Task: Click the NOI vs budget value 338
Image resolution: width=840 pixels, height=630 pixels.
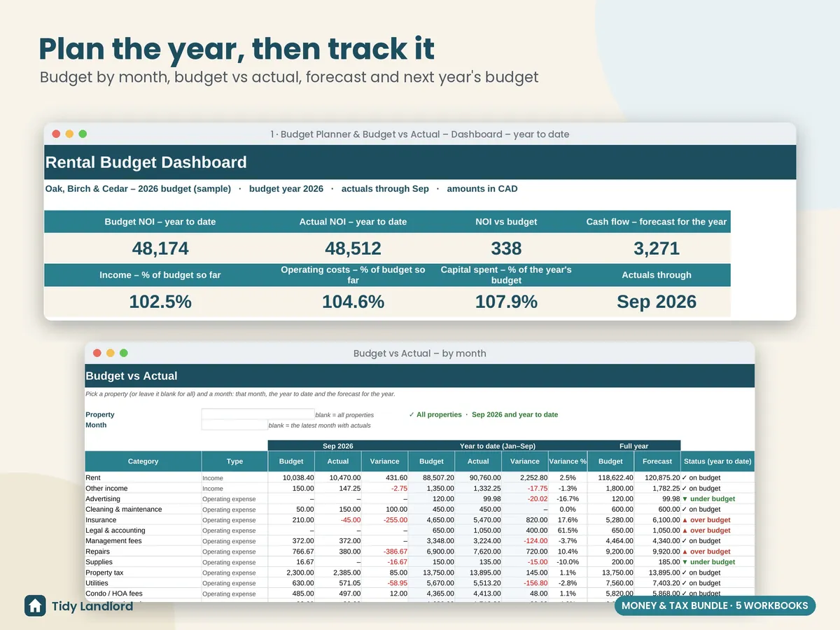Action: click(506, 248)
